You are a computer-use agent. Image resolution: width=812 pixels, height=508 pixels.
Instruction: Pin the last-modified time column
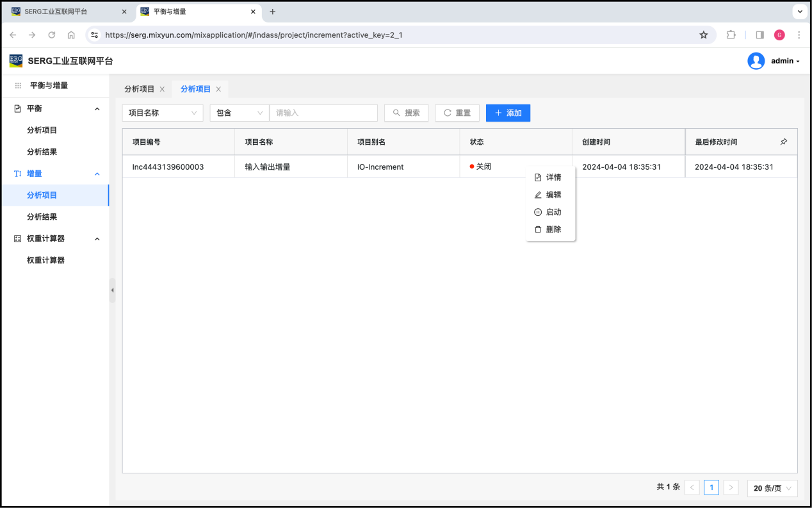[x=783, y=142]
